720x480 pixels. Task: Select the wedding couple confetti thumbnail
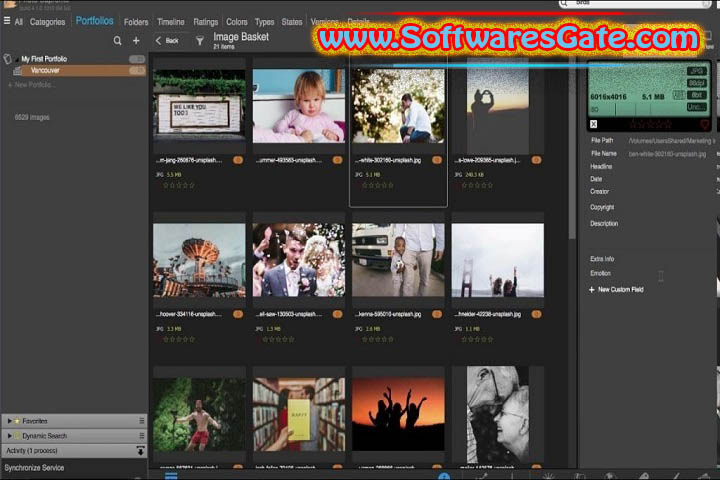click(x=299, y=260)
